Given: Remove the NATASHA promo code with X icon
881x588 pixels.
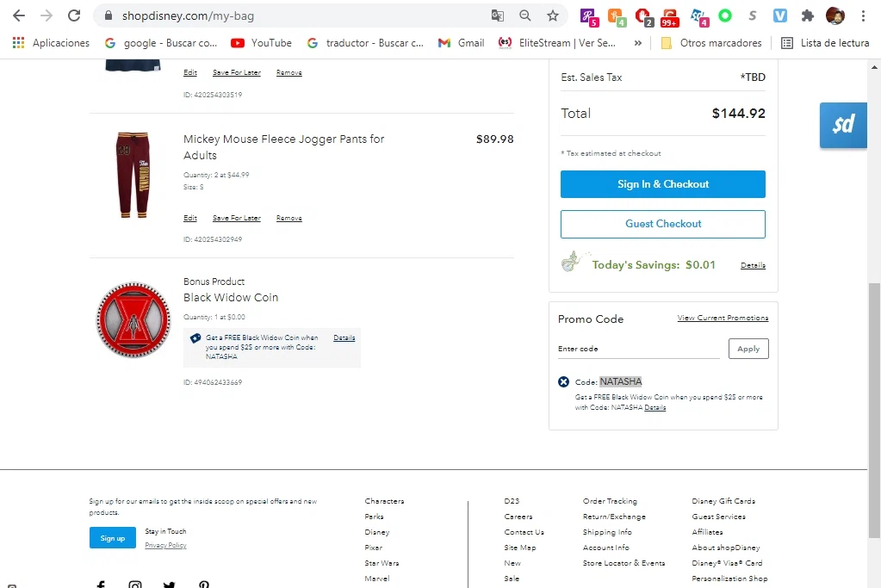Looking at the screenshot, I should 563,382.
